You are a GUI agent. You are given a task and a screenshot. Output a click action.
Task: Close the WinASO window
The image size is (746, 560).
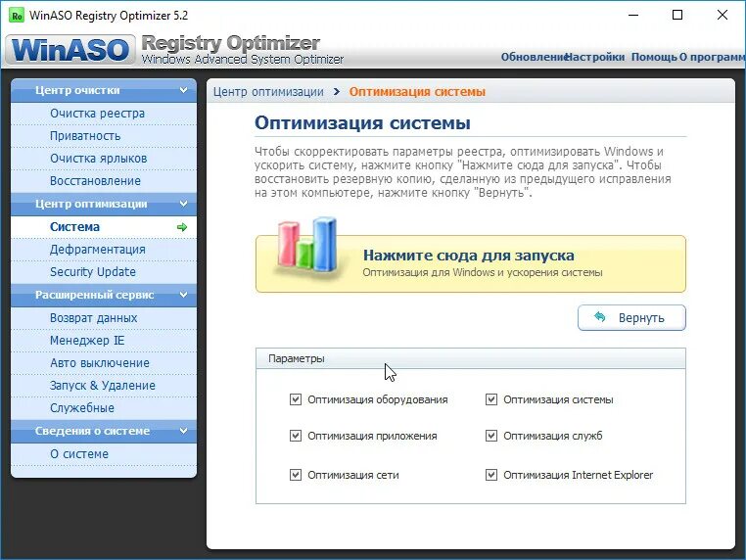723,16
